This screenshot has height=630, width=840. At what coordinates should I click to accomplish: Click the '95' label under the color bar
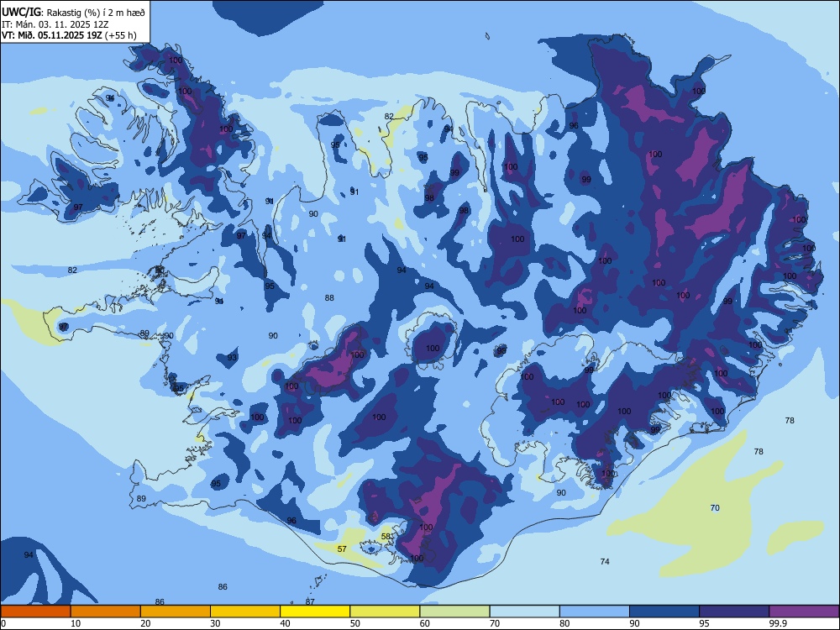[705, 623]
